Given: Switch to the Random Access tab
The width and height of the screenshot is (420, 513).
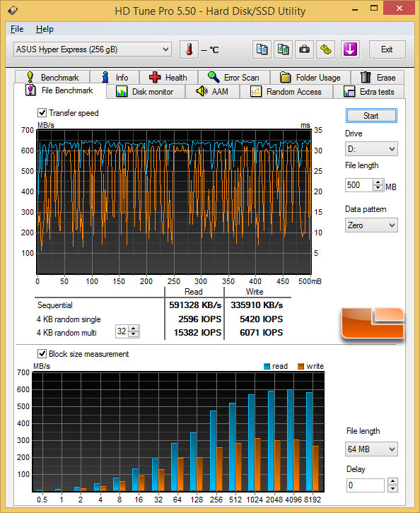Looking at the screenshot, I should pyautogui.click(x=286, y=92).
